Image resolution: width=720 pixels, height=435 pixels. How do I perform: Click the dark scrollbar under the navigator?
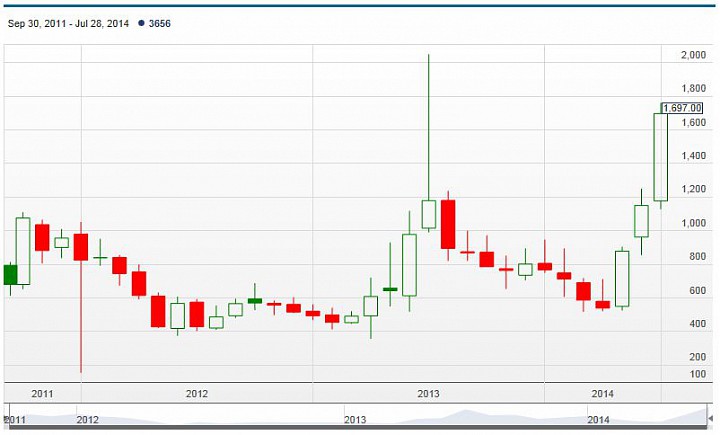[358, 428]
